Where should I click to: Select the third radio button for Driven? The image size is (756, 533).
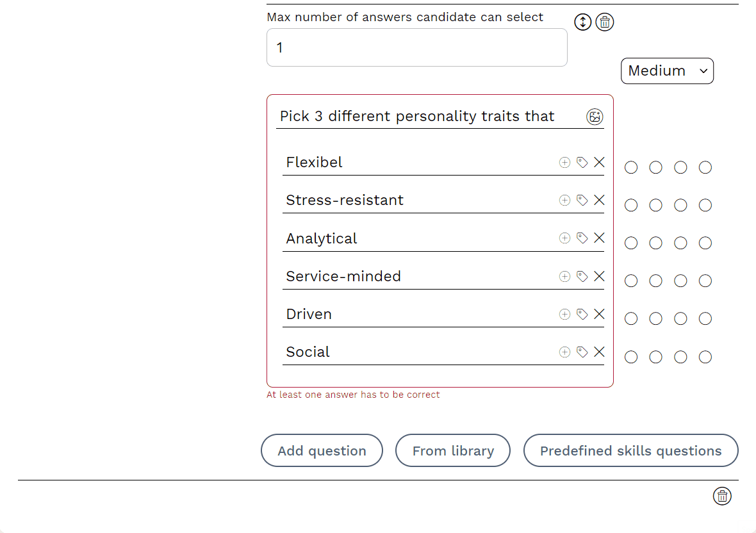point(680,319)
